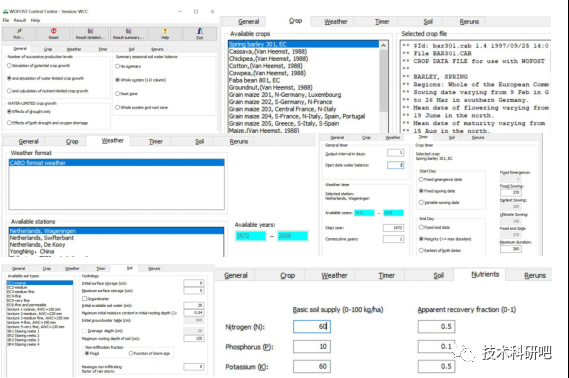Click Maximum rooting depth of soil field
The height and width of the screenshot is (378, 569).
[x=194, y=338]
